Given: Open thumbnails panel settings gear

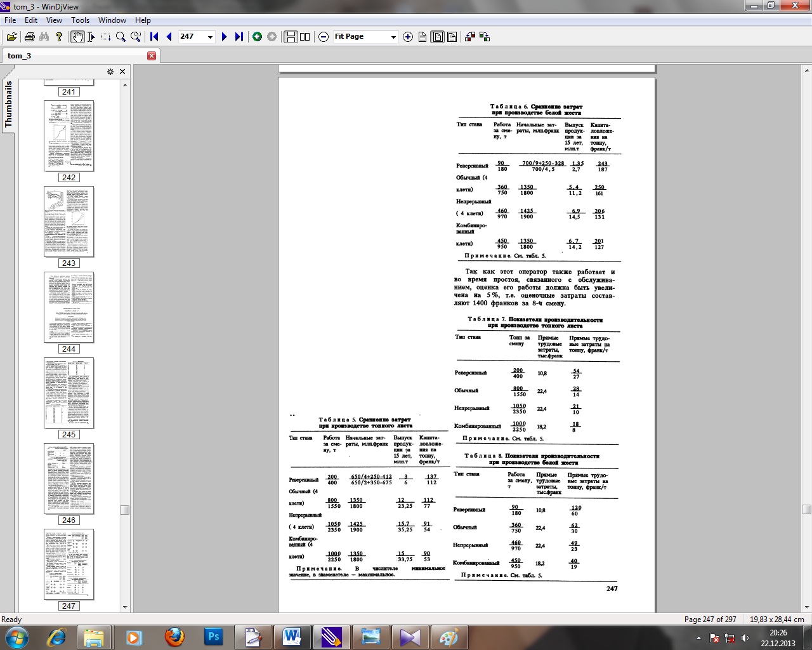Looking at the screenshot, I should [x=110, y=72].
